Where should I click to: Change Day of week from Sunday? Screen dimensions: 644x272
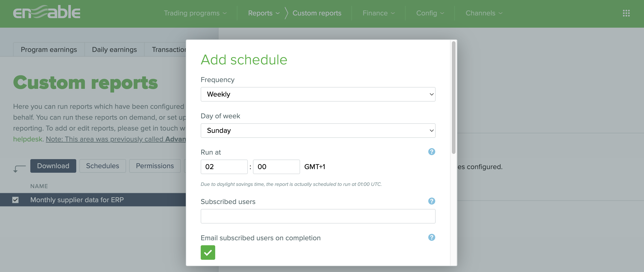pyautogui.click(x=318, y=131)
